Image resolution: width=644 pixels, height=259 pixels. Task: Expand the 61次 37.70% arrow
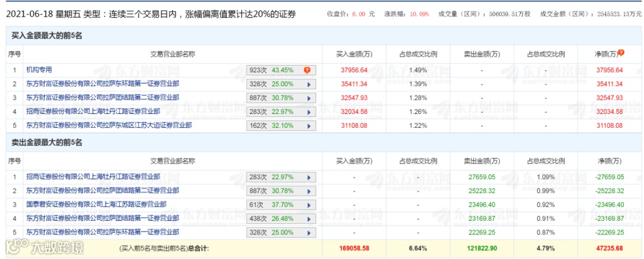309,205
